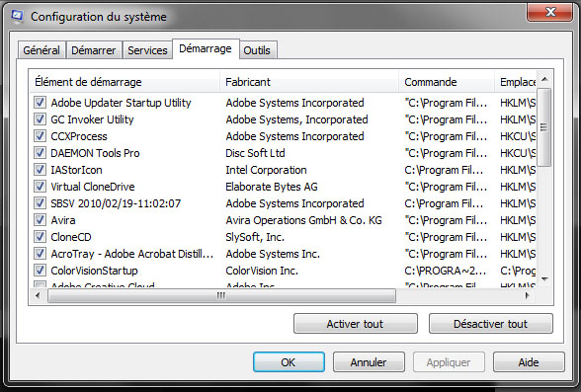Select the SBSV 2010/02/19-11:02:07 entry
581x392 pixels.
coord(116,203)
